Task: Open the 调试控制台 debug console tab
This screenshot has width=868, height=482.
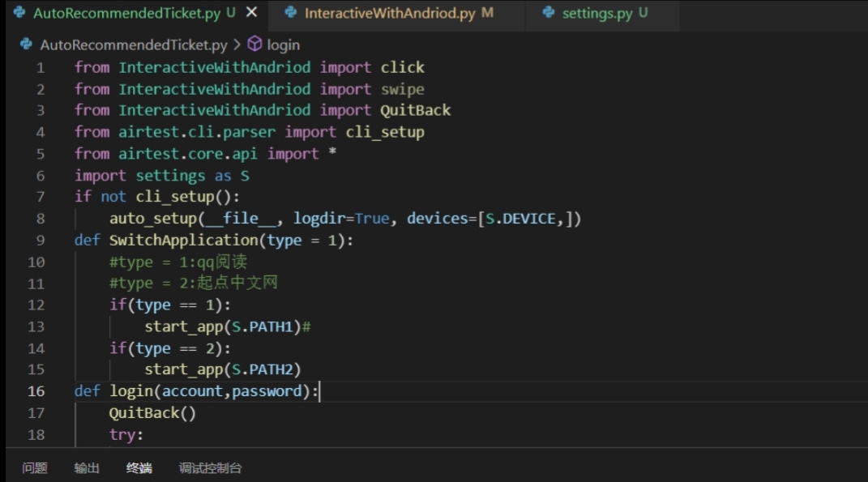Action: pyautogui.click(x=210, y=468)
